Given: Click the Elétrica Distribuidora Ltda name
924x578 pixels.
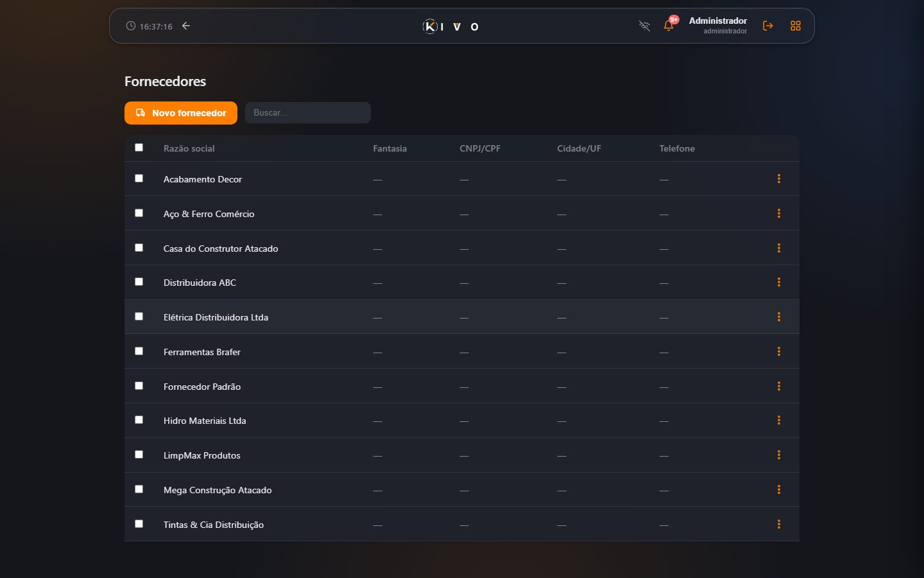Looking at the screenshot, I should pos(216,317).
